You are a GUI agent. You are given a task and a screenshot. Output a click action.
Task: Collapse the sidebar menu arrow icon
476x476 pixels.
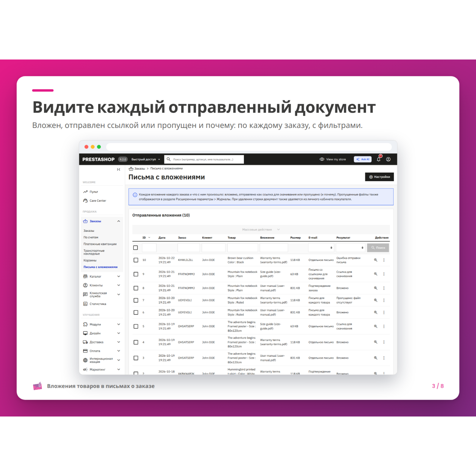click(x=119, y=170)
